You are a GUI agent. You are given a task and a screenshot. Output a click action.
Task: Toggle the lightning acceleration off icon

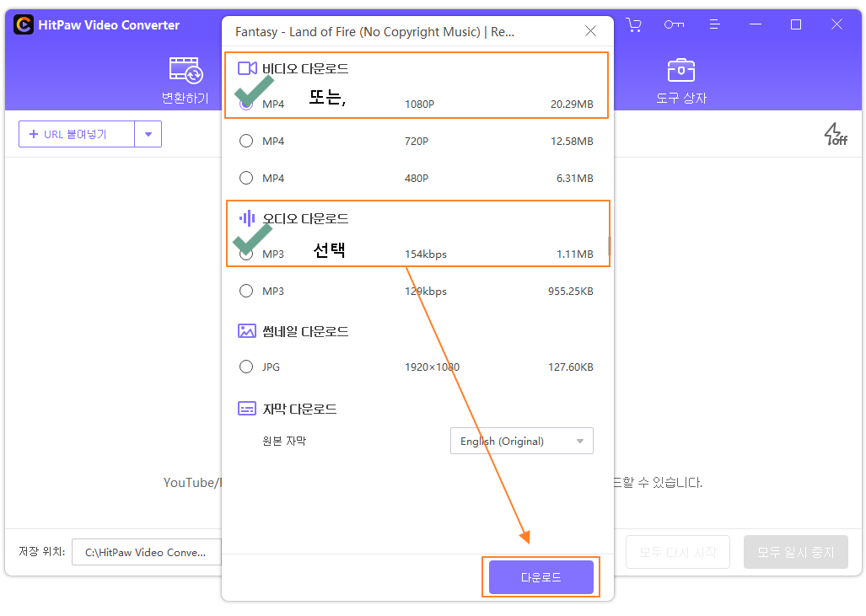pyautogui.click(x=835, y=134)
